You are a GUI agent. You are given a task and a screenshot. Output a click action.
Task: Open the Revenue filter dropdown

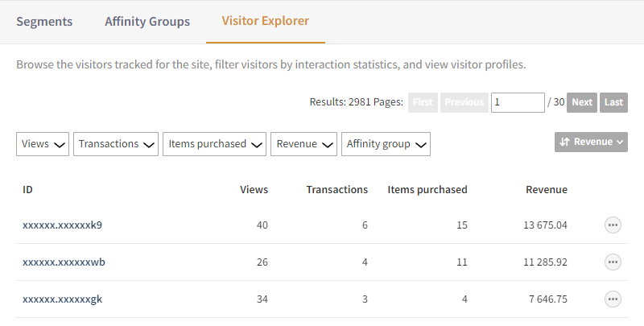coord(303,144)
